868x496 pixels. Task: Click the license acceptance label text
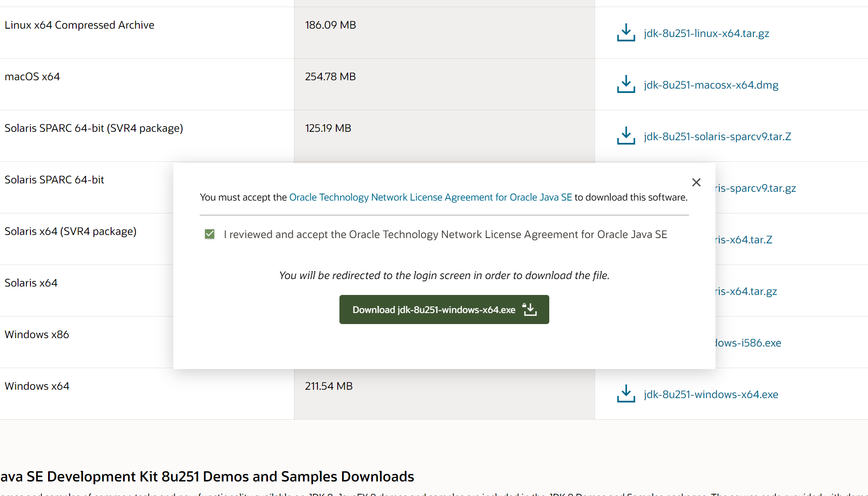[445, 235]
